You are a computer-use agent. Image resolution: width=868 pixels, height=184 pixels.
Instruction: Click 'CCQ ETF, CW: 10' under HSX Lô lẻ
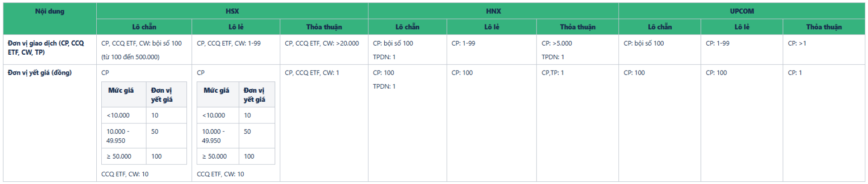220,174
